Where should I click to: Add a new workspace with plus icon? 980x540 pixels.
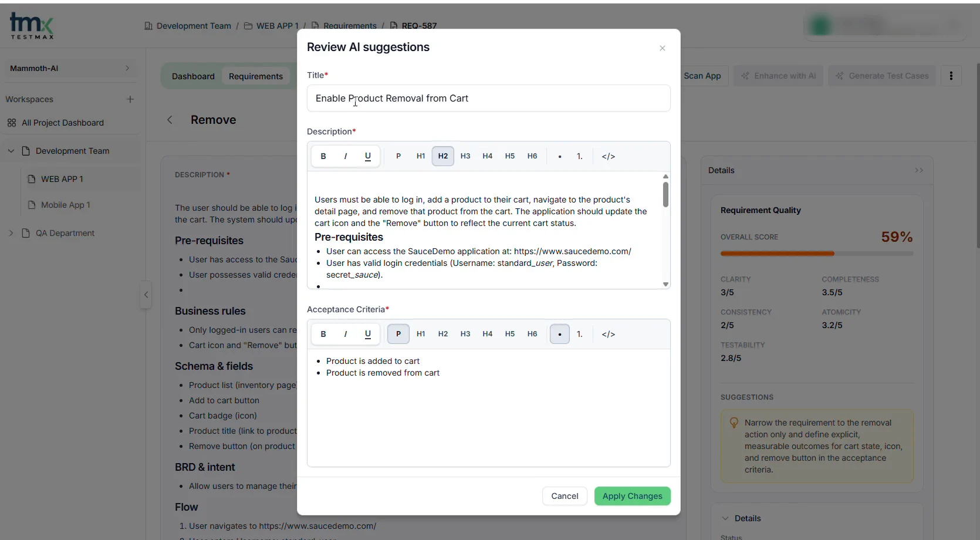pyautogui.click(x=130, y=99)
